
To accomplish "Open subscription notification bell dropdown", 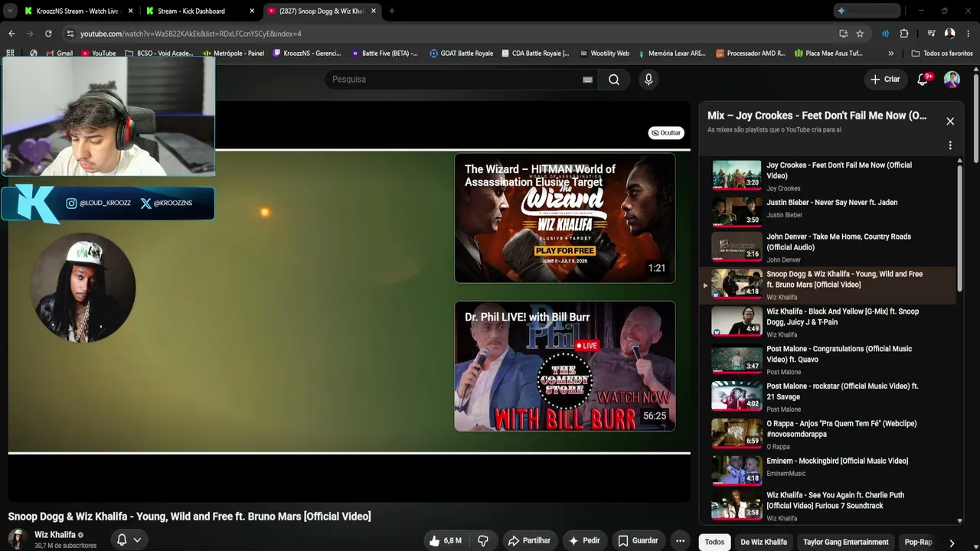I will point(128,540).
